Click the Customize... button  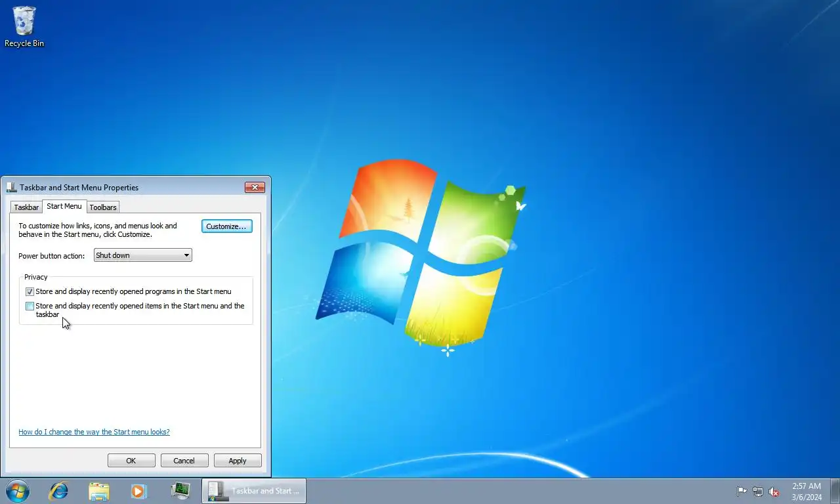point(226,226)
